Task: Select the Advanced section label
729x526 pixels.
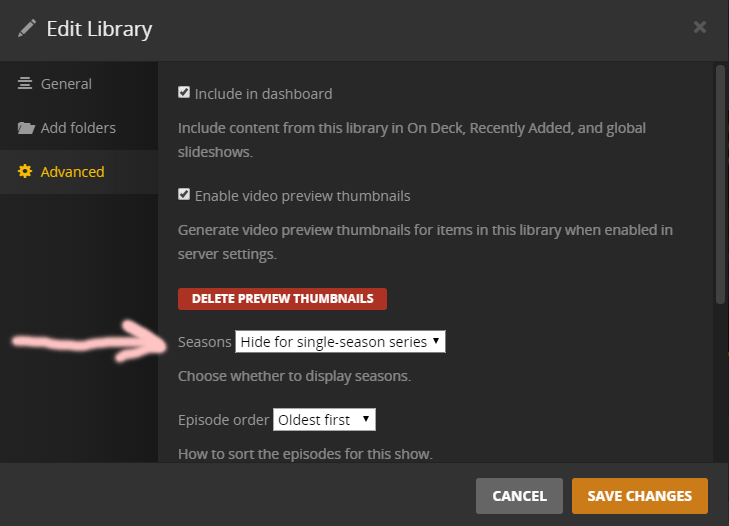Action: [x=72, y=172]
